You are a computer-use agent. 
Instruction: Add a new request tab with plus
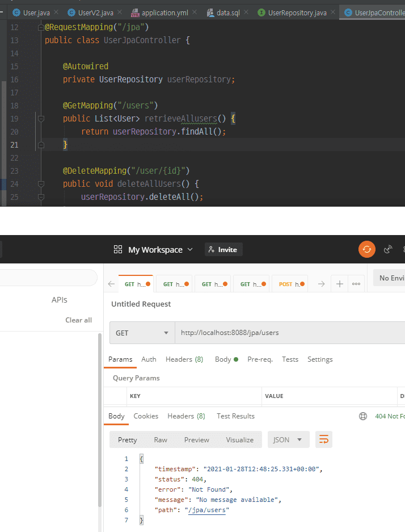339,284
